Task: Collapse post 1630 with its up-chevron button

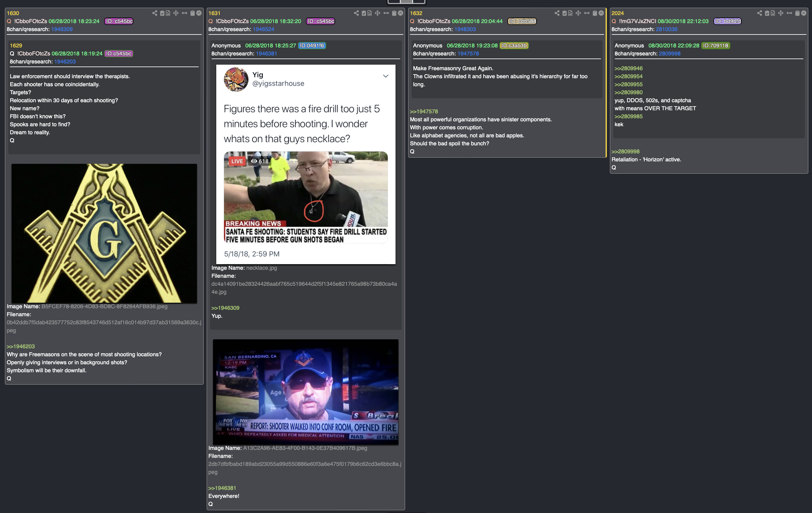Action: (199, 13)
